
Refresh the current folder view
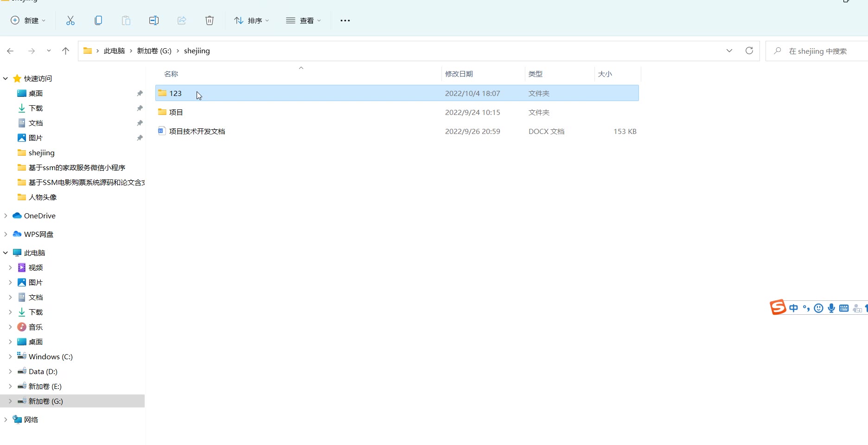[x=749, y=51]
